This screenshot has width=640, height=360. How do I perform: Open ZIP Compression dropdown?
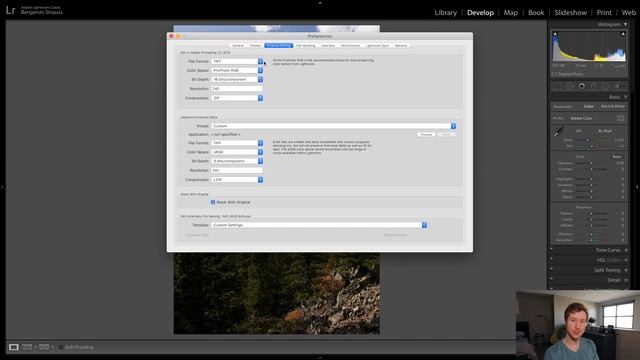coord(237,98)
